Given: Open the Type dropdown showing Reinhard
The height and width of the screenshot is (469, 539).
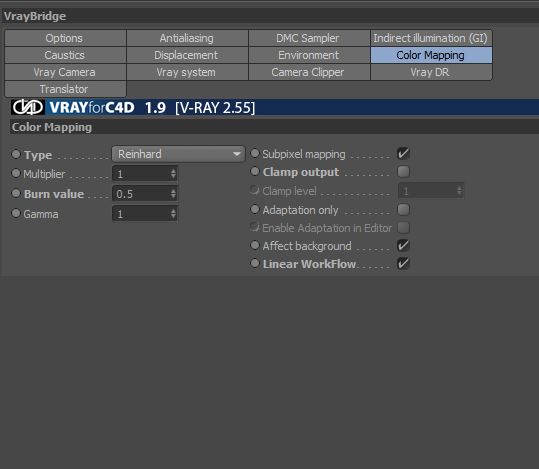Looking at the screenshot, I should click(x=178, y=154).
